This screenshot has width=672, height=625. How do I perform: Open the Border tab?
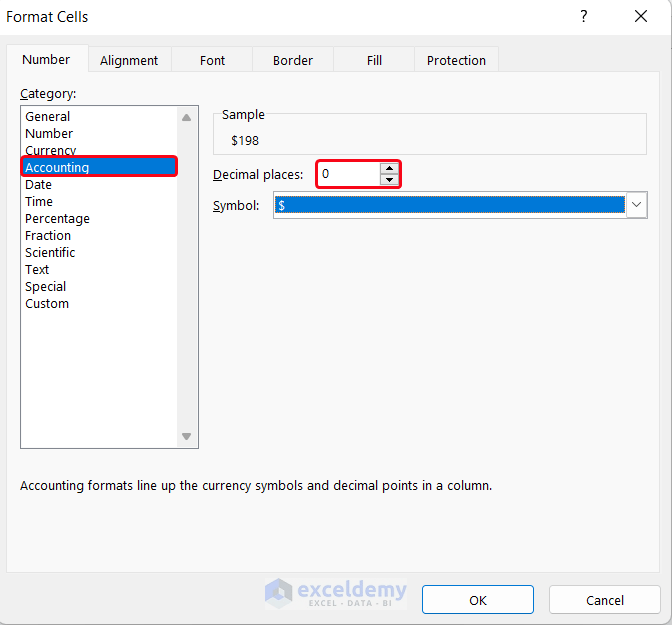(293, 60)
